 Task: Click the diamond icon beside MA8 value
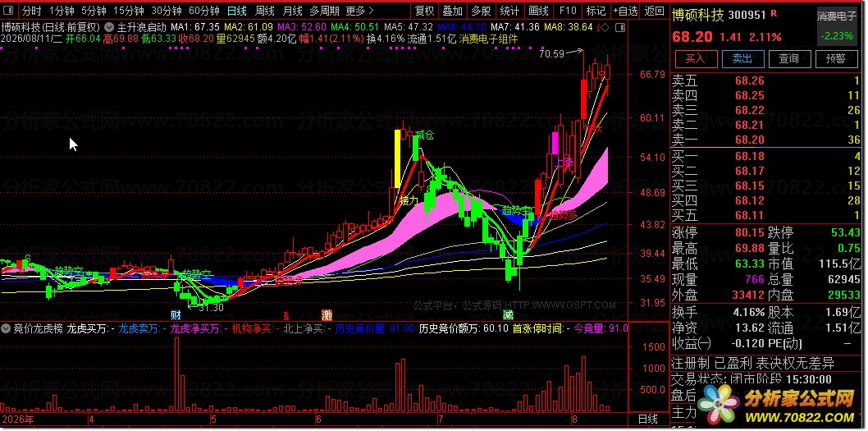pos(604,27)
